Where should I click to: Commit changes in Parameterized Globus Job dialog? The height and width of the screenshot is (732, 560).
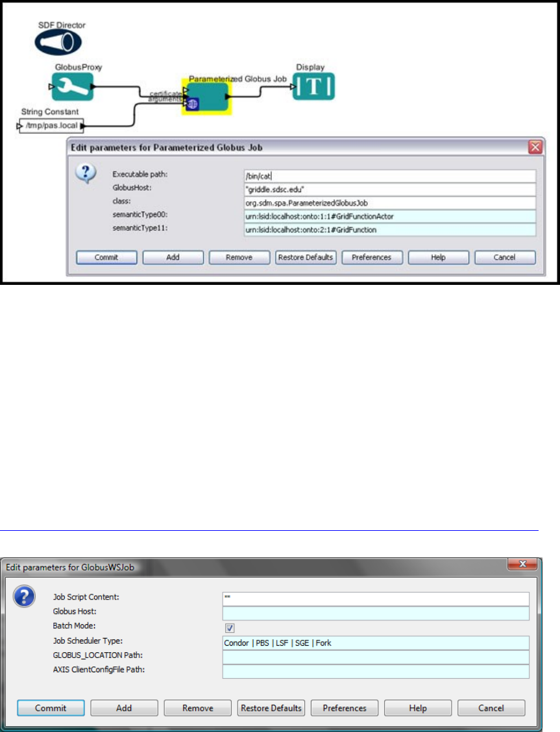(106, 258)
